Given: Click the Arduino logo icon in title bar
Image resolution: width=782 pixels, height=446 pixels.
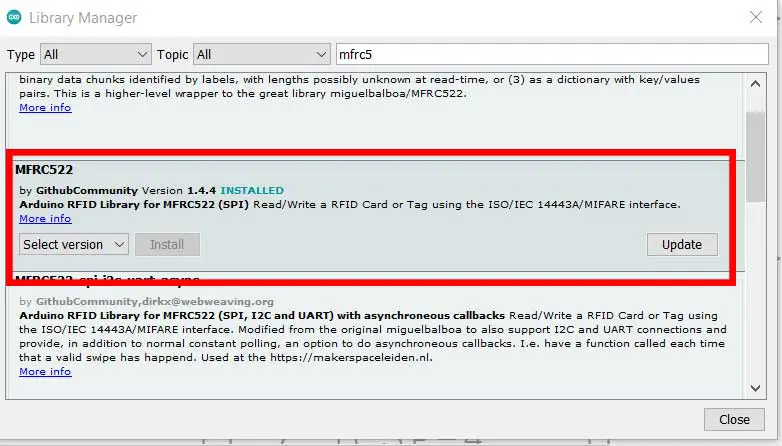Looking at the screenshot, I should [14, 17].
